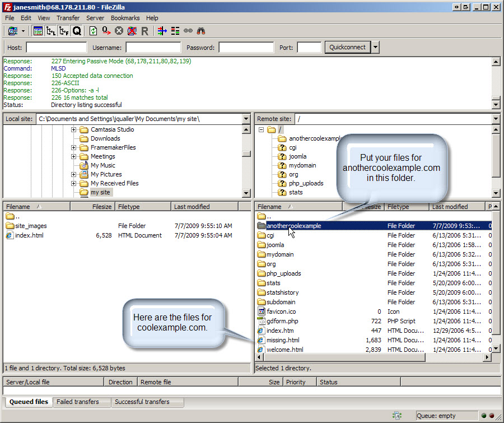Disconnect from the server icon
The image size is (504, 423).
(x=132, y=31)
